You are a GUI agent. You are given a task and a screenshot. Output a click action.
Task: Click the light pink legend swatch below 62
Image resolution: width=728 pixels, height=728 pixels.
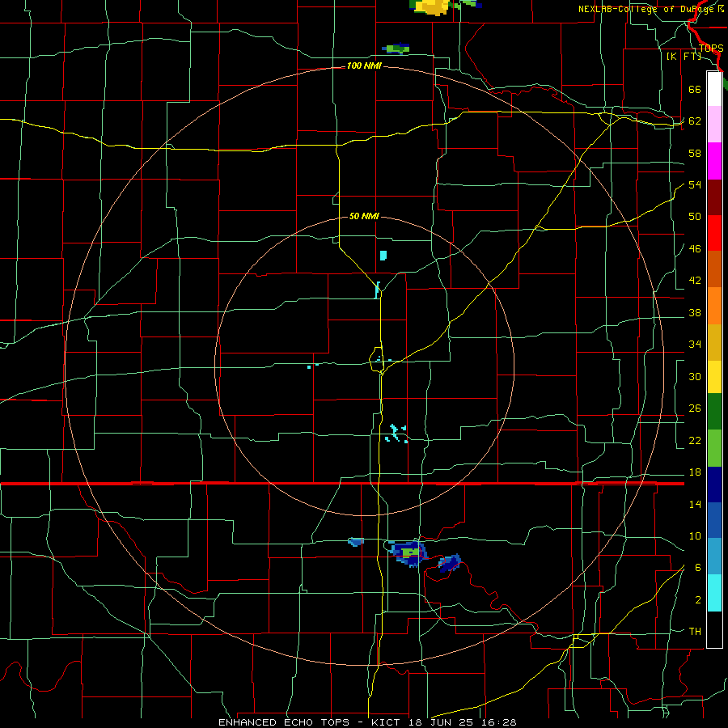tap(714, 125)
